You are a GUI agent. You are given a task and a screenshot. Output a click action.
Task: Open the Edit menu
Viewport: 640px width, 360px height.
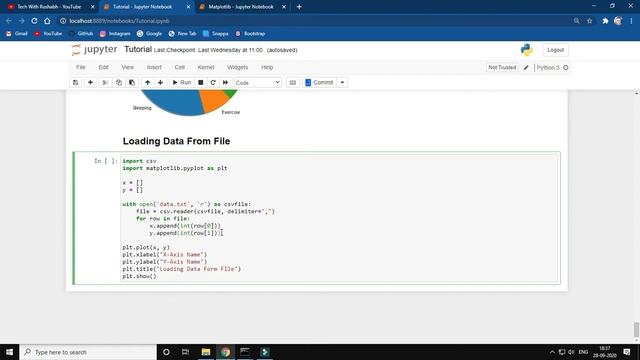[104, 67]
